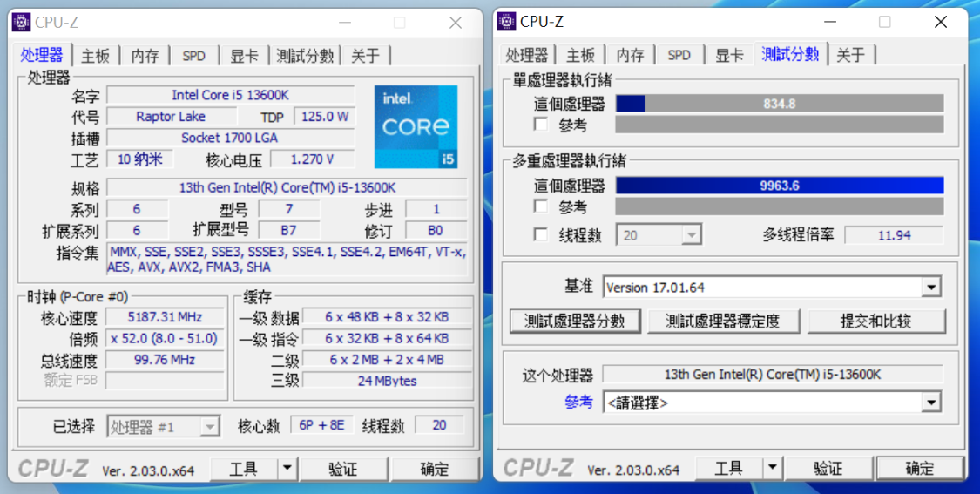The image size is (980, 494).
Task: Click bus speed value 99.76 MHz
Action: [165, 360]
